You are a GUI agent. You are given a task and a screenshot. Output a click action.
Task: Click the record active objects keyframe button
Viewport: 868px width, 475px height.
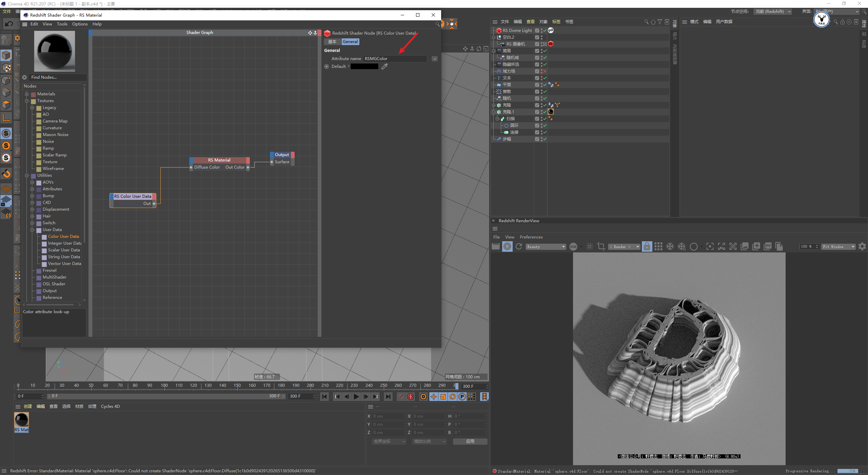(x=401, y=397)
